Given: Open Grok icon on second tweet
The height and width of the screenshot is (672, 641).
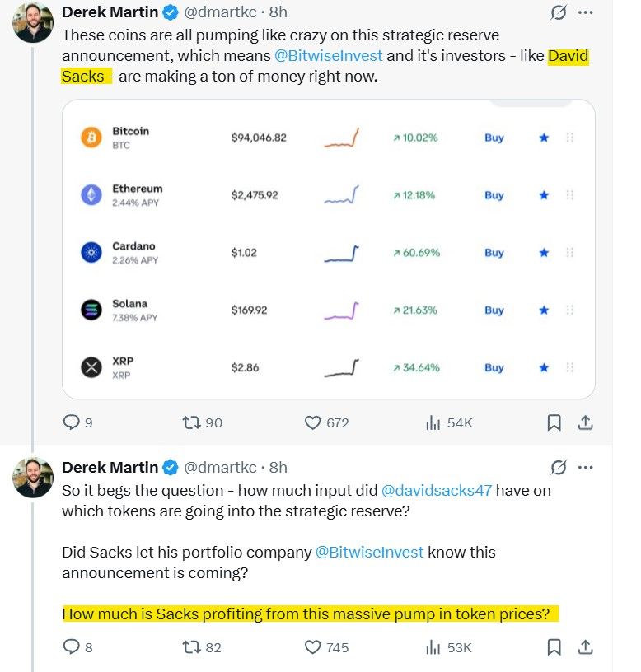Looking at the screenshot, I should (x=558, y=468).
